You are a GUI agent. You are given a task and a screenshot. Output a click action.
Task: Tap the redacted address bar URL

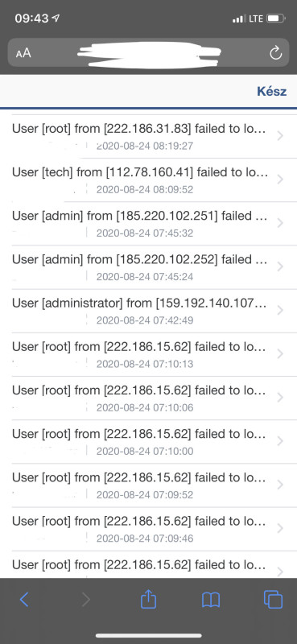(149, 55)
